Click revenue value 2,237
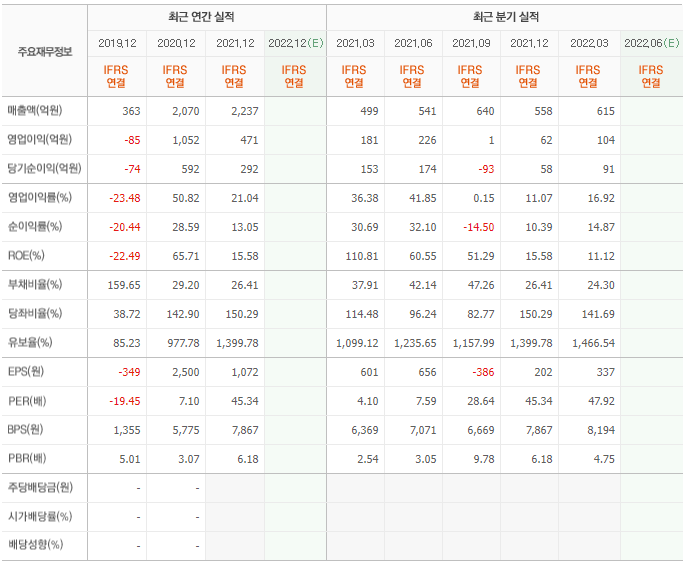 tap(245, 111)
